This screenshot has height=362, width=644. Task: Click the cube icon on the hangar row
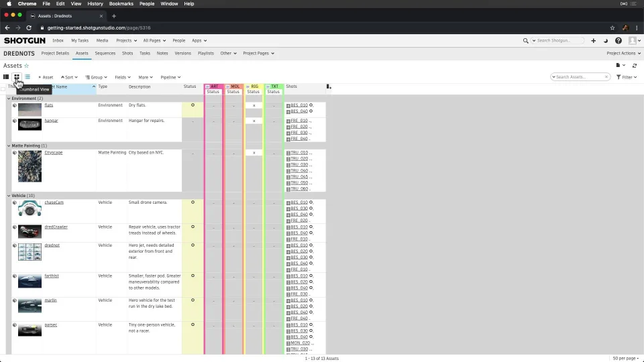(x=14, y=121)
